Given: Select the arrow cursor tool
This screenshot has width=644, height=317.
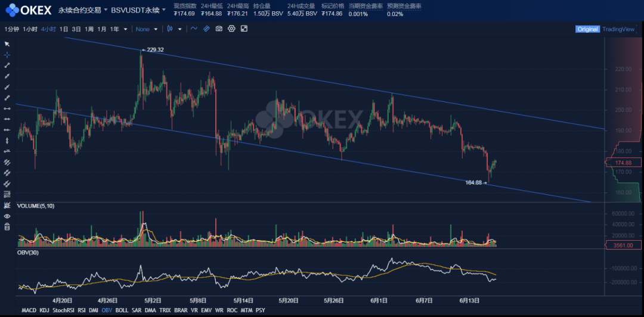Looking at the screenshot, I should [7, 44].
